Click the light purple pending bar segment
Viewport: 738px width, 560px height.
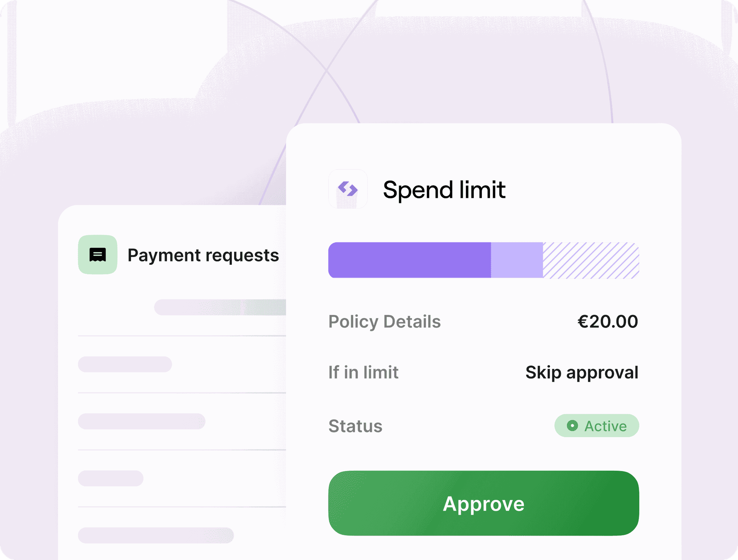coord(517,260)
